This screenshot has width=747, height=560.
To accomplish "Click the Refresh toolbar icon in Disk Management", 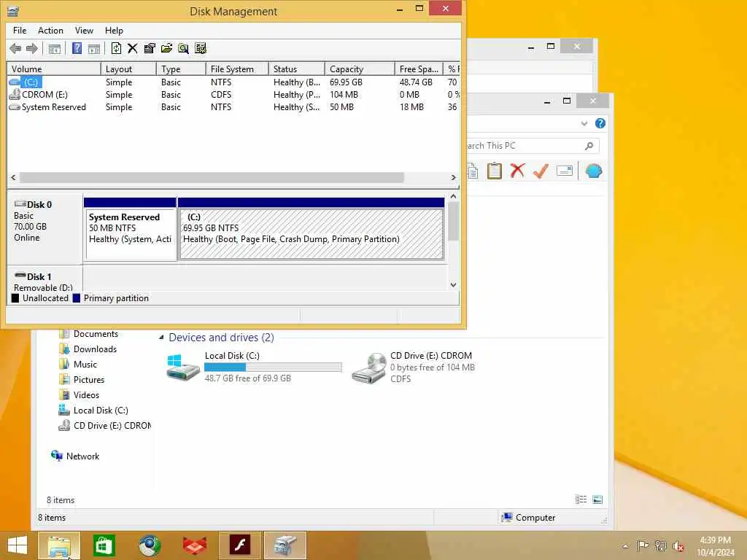I will (116, 48).
